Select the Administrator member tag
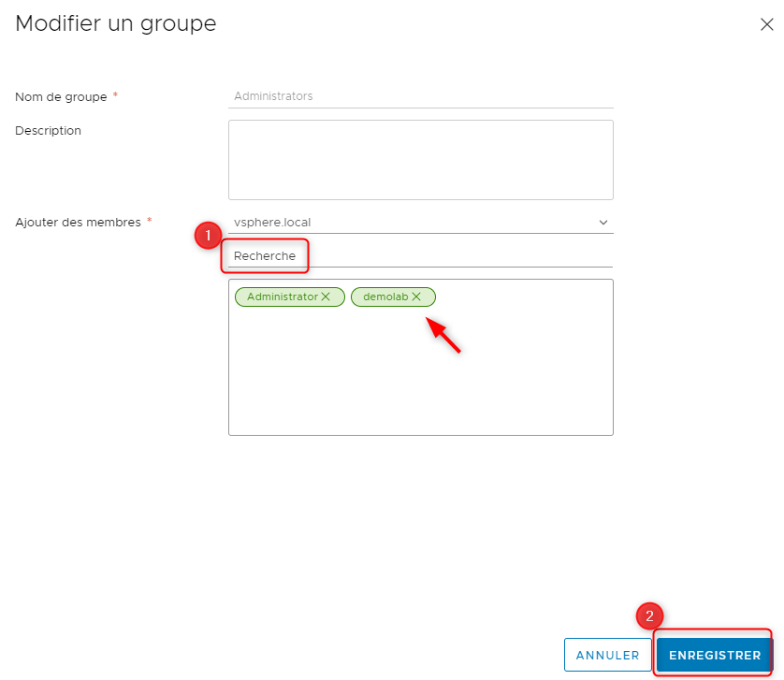The height and width of the screenshot is (680, 784). 289,297
